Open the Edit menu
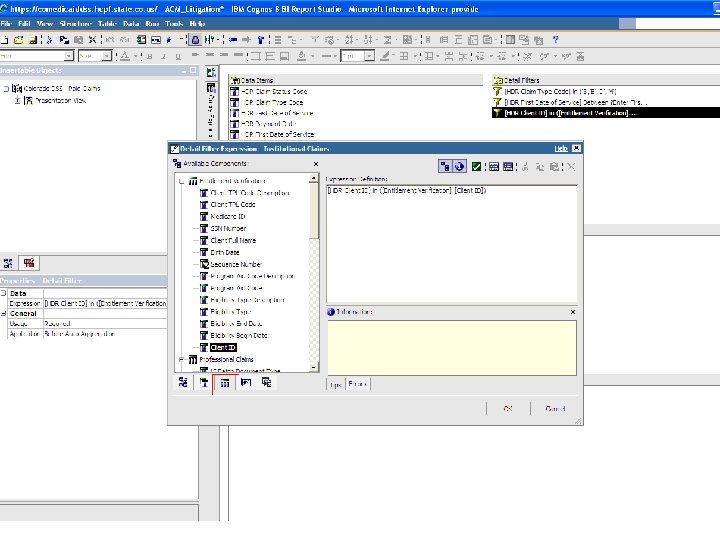 24,23
